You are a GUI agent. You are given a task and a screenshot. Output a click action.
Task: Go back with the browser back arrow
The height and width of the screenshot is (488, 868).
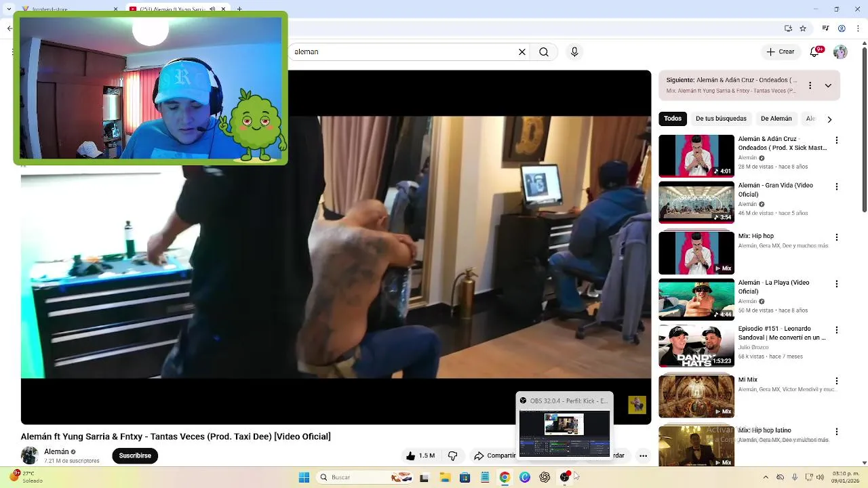[x=9, y=28]
